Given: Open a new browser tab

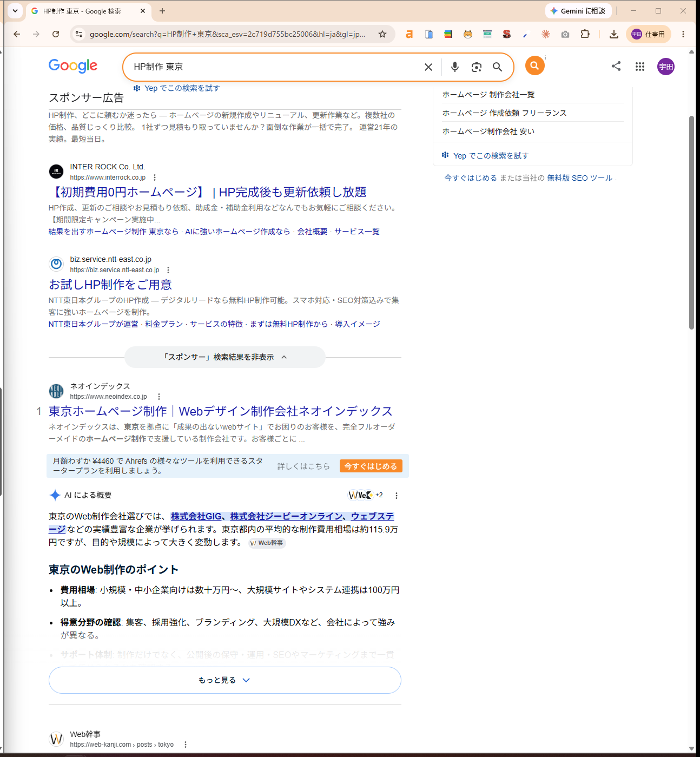Looking at the screenshot, I should point(162,11).
